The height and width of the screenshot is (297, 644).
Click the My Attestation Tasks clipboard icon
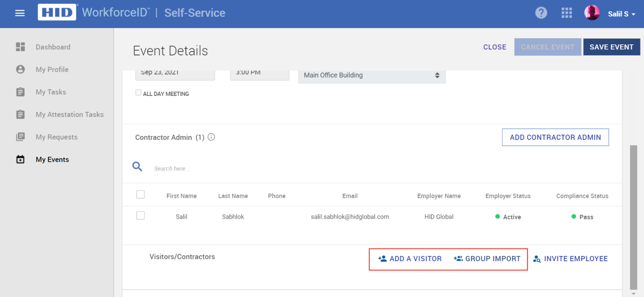pos(20,115)
